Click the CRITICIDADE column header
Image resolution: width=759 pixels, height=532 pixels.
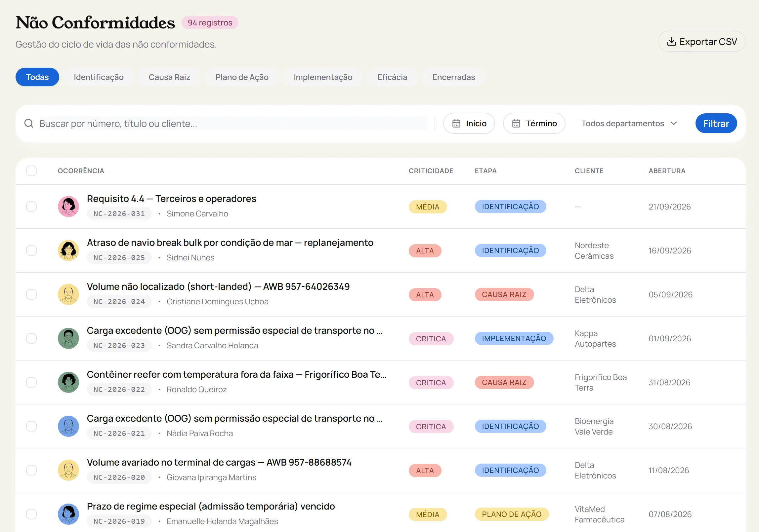[431, 171]
